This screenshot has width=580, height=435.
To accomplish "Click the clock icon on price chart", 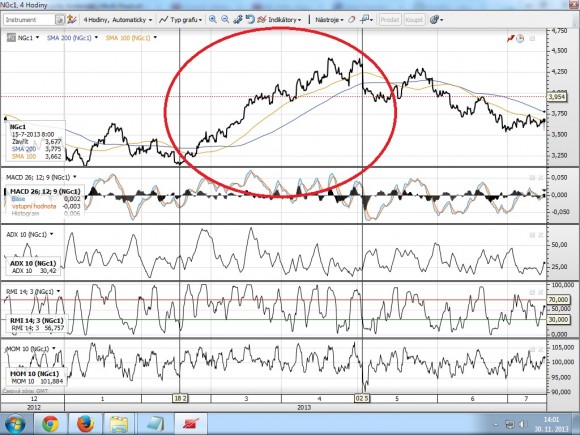I will coord(520,38).
